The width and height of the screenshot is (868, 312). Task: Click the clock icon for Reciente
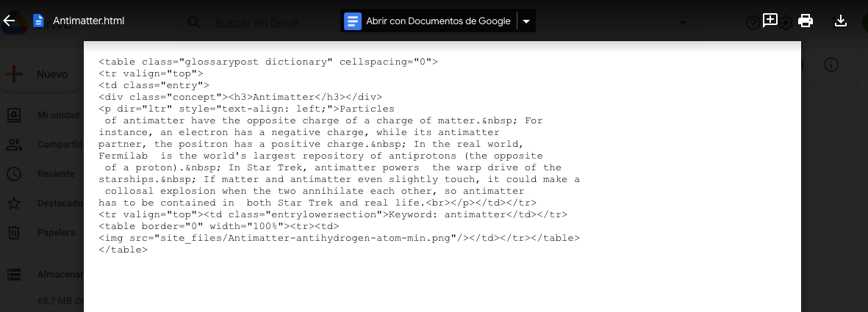pos(14,174)
